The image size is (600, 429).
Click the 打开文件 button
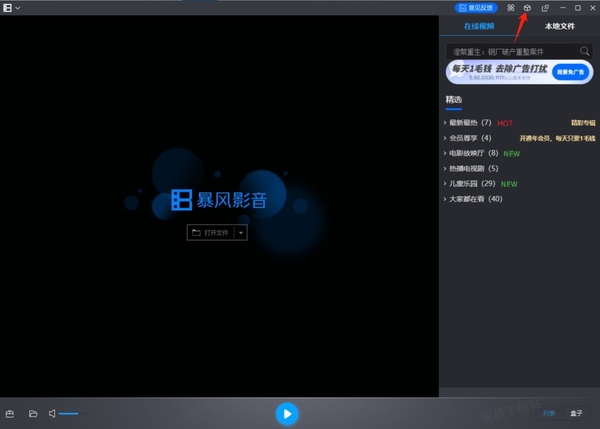pyautogui.click(x=211, y=232)
